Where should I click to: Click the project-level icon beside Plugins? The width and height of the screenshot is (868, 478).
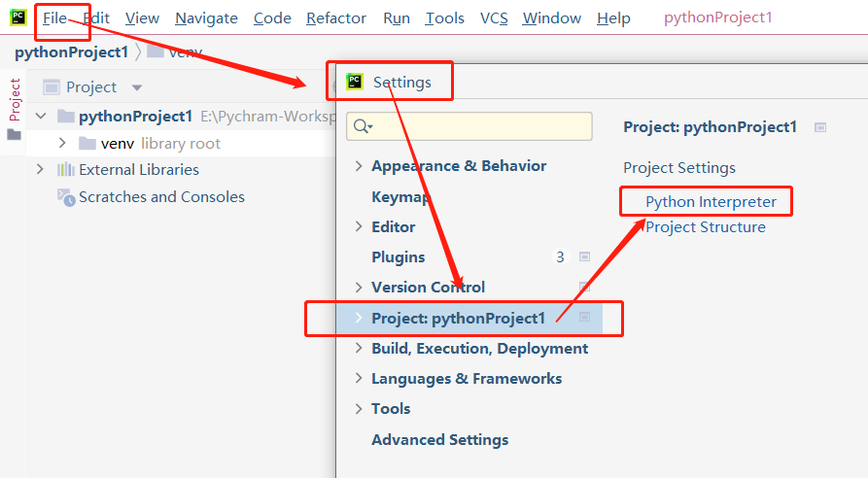(585, 257)
